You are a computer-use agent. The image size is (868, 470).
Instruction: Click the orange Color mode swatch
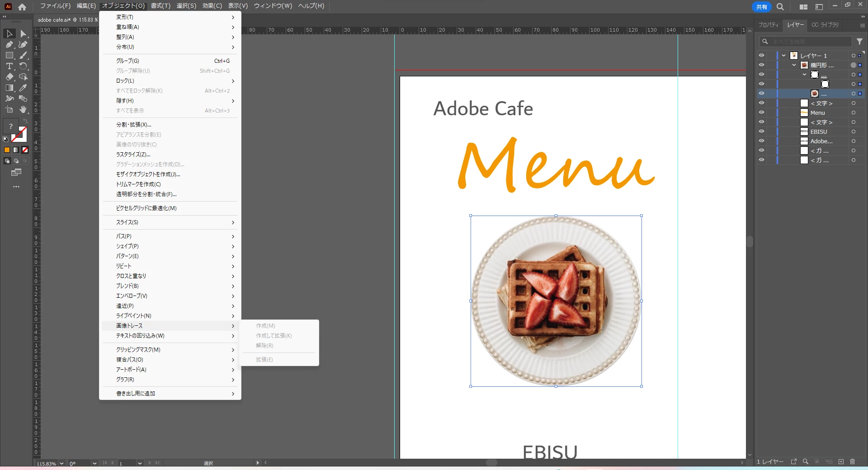[x=7, y=150]
